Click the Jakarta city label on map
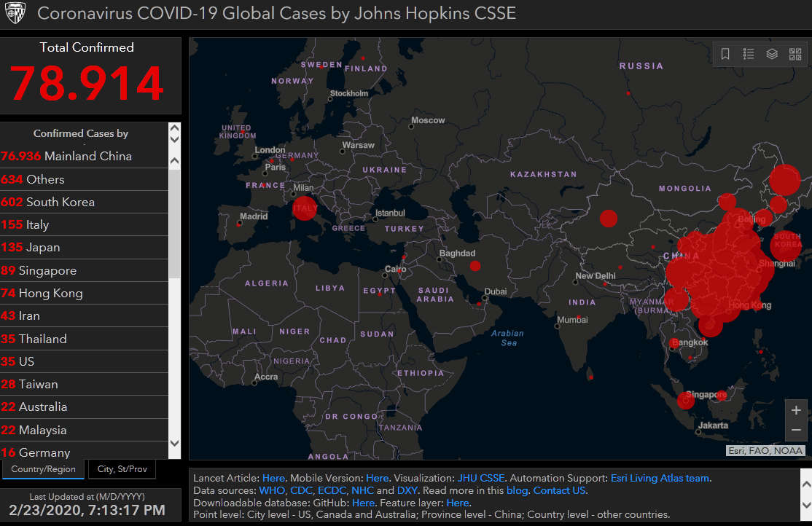 713,425
